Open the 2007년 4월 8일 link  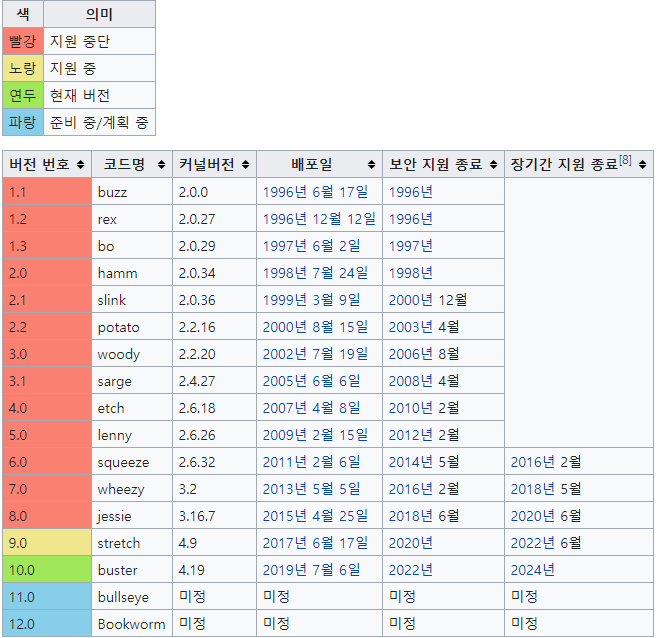[x=311, y=408]
